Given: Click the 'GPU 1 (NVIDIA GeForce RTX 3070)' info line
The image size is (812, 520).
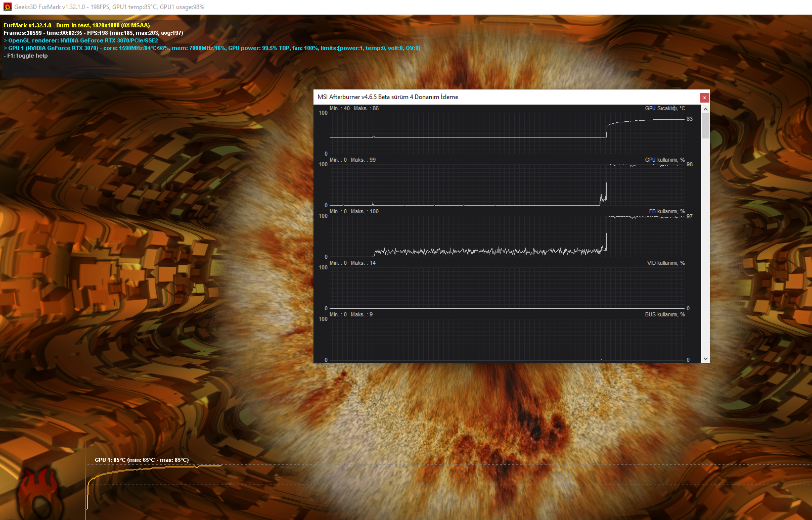Looking at the screenshot, I should click(x=212, y=48).
